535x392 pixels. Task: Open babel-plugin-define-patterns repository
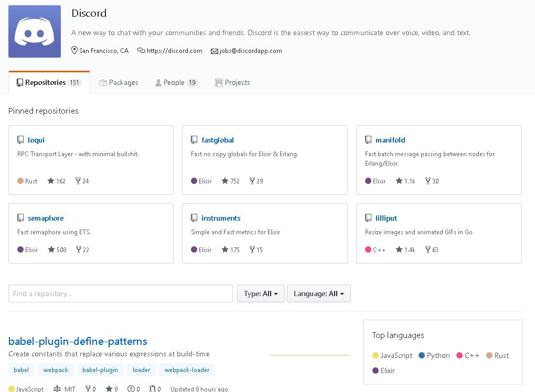[78, 341]
